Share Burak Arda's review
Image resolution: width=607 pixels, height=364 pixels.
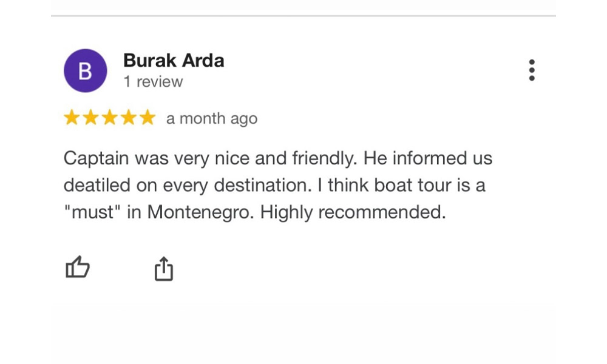pos(164,269)
